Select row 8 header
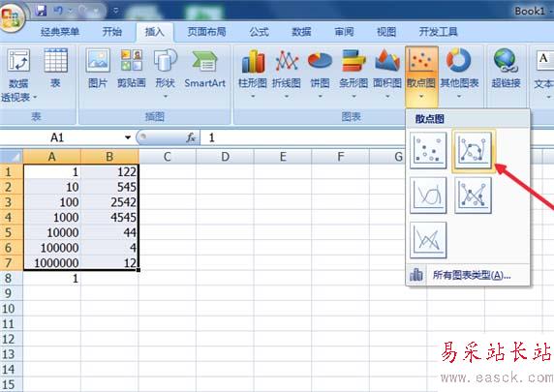The height and width of the screenshot is (392, 554). pos(12,279)
